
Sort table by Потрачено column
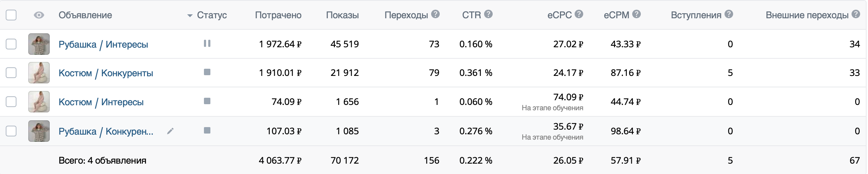[278, 15]
